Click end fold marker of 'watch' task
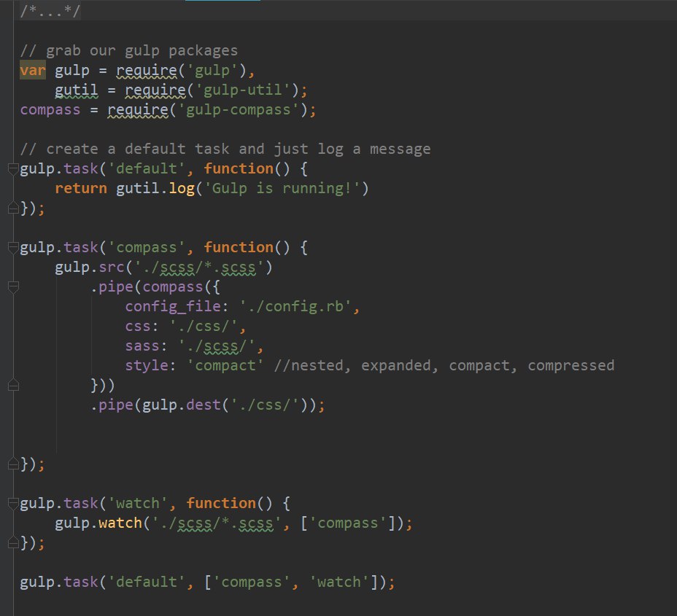The image size is (677, 616). coord(12,543)
